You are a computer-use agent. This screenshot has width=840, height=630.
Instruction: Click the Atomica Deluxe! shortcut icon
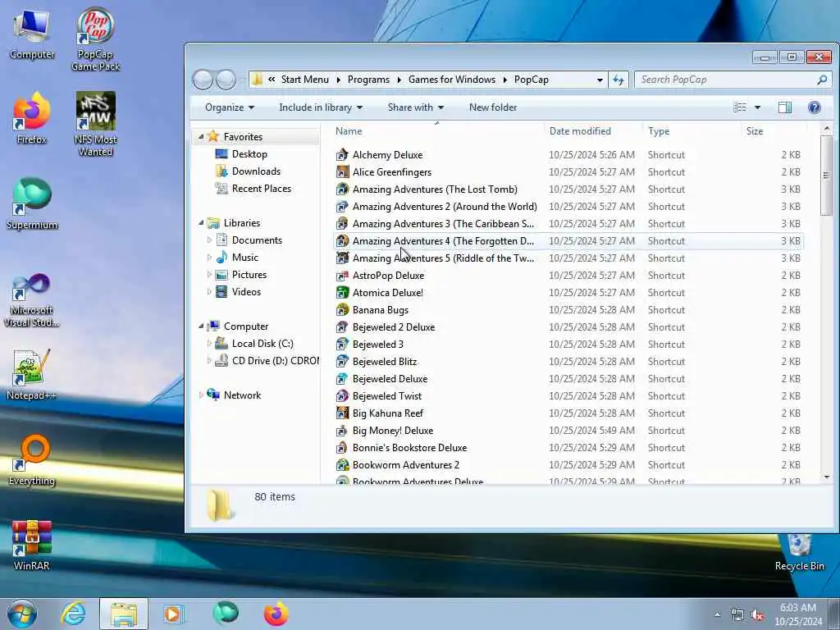(342, 293)
